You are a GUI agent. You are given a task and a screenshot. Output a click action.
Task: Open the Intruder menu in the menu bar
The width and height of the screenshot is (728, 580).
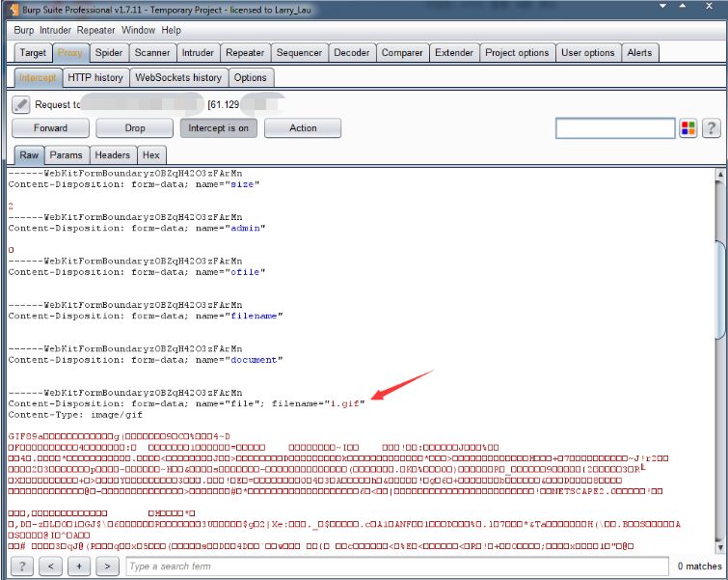click(55, 30)
